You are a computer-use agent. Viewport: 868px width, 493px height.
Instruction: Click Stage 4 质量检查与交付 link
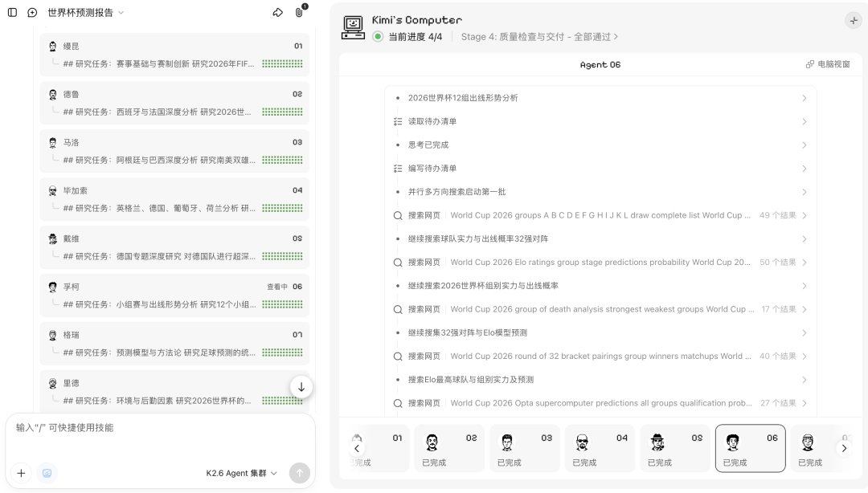tap(539, 36)
